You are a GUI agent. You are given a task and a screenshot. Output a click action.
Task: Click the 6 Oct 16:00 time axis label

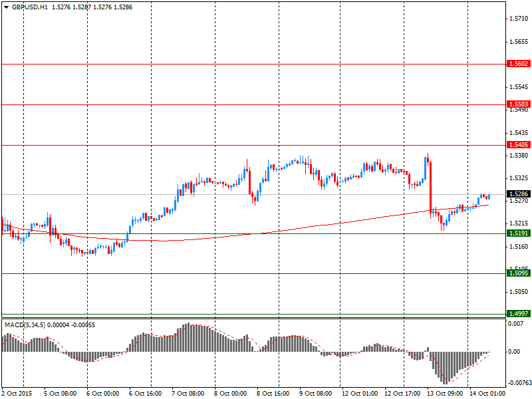click(x=145, y=394)
